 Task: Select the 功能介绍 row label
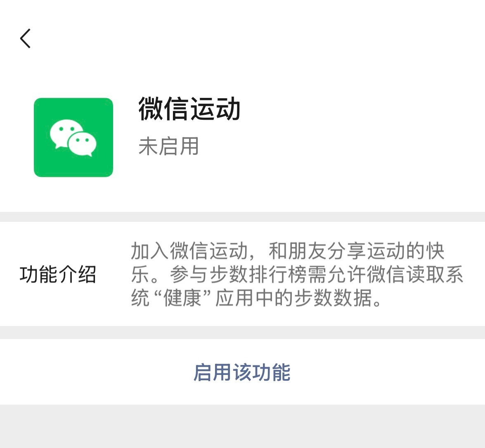[57, 274]
